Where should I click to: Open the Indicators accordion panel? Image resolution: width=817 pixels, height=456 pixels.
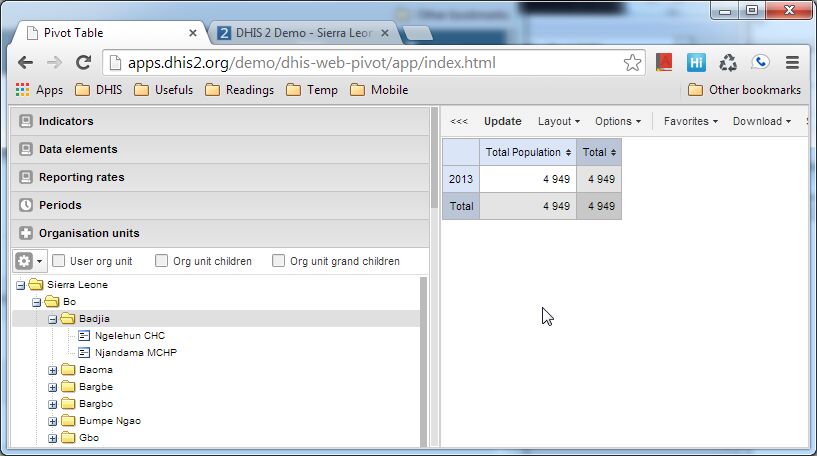pyautogui.click(x=220, y=121)
